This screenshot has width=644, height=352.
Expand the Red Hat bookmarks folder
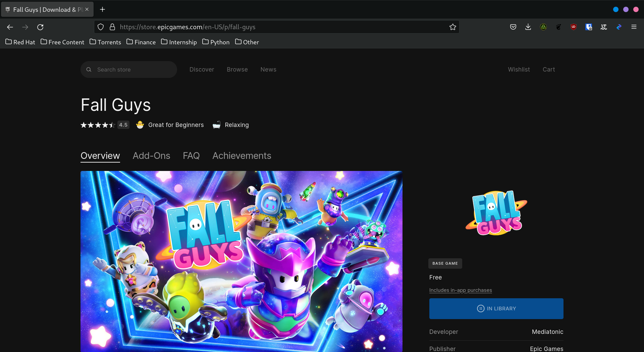[20, 42]
